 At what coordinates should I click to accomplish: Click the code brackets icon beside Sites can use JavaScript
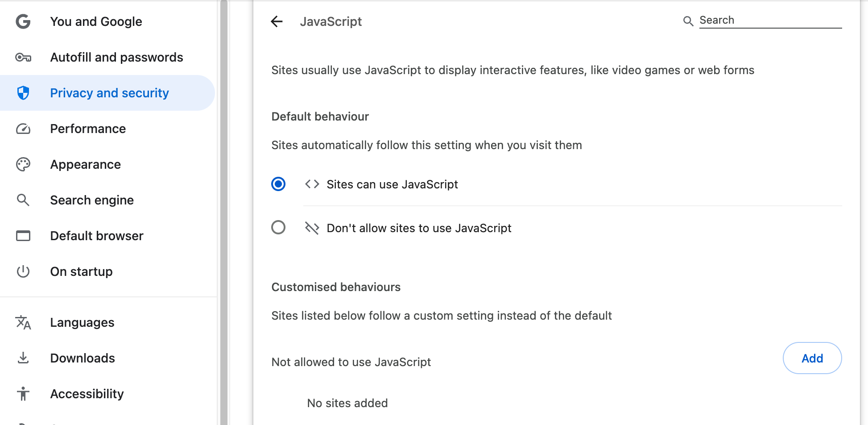tap(312, 183)
